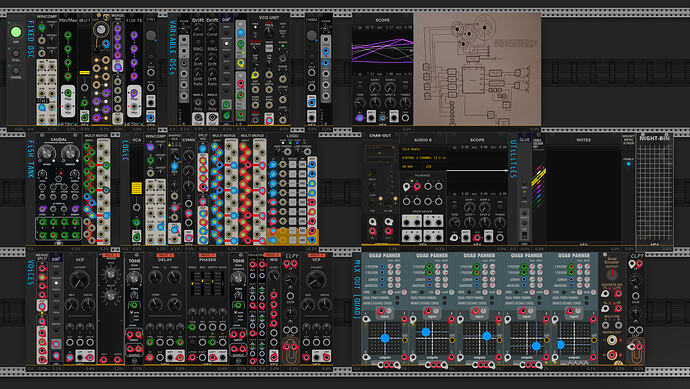This screenshot has width=690, height=389.
Task: Click yellow meter on the VCA module
Action: pos(136,188)
